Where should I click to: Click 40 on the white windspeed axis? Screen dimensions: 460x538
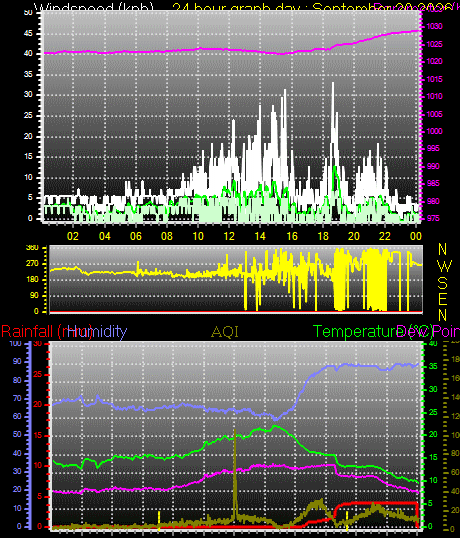[28, 54]
